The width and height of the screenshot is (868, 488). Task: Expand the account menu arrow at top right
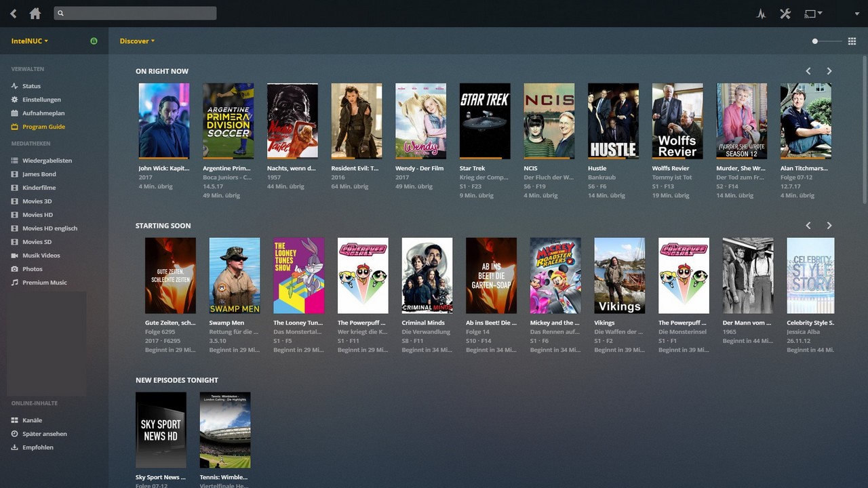coord(857,14)
